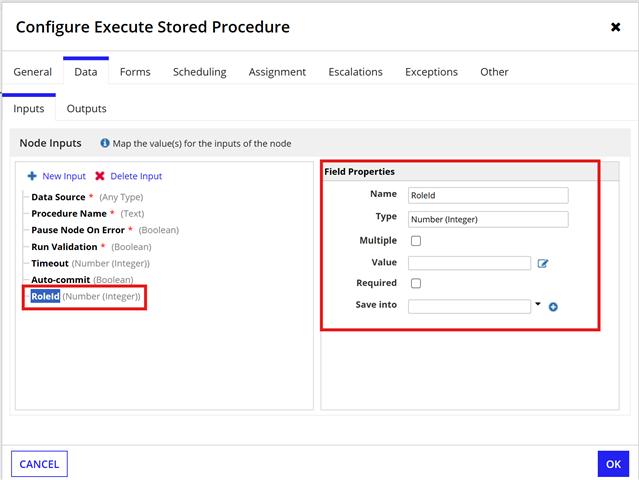Open the Forms tab

click(135, 72)
